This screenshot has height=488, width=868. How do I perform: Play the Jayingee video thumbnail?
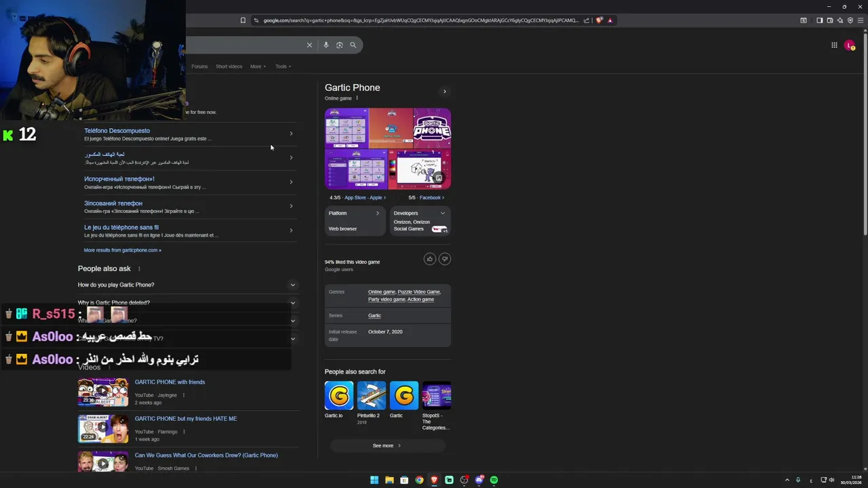103,392
